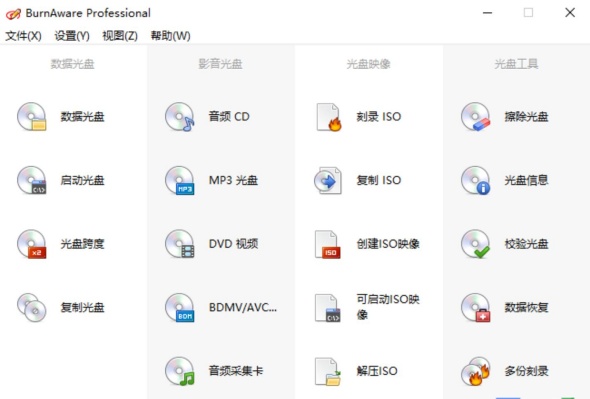This screenshot has height=399, width=590.
Task: Click the 复制光盘 double-disc icon
Action: [x=32, y=308]
